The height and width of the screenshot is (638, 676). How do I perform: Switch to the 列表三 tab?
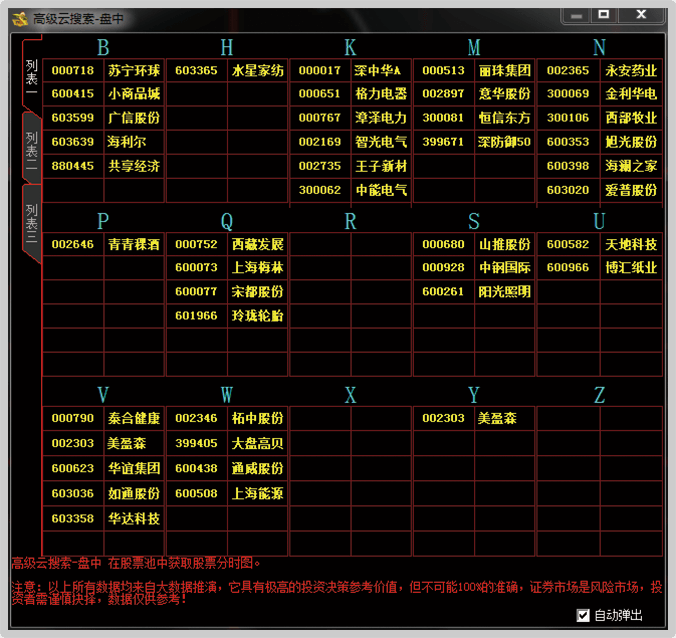[x=31, y=223]
